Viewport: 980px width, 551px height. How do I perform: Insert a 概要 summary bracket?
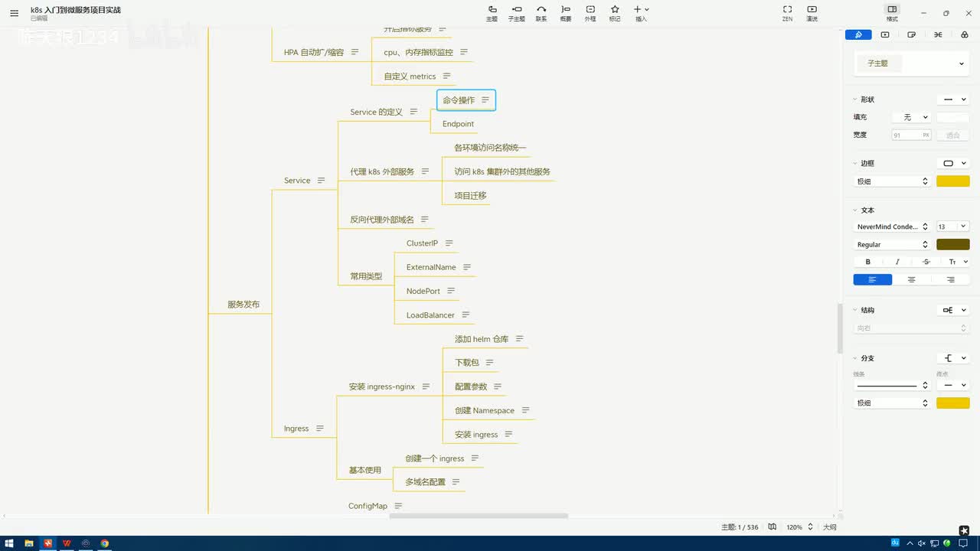[566, 13]
